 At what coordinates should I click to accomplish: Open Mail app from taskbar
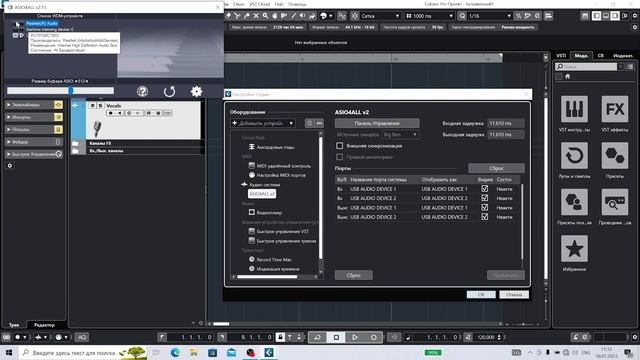[231, 352]
